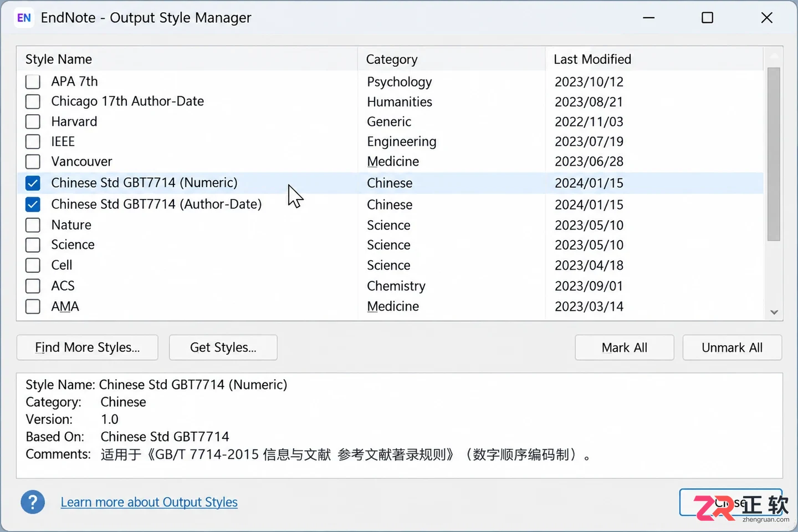Toggle the Vancouver style checkbox
Screen dimensions: 798x532
pos(33,161)
